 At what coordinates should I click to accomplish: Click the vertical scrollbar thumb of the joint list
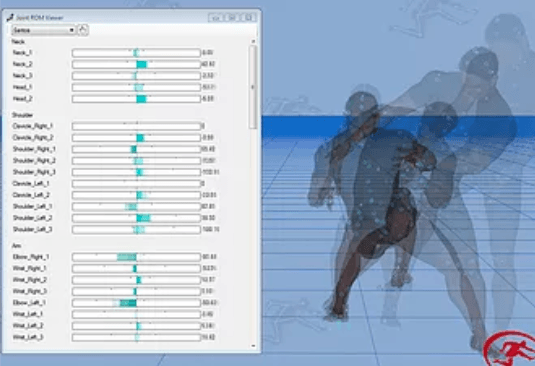[x=253, y=87]
